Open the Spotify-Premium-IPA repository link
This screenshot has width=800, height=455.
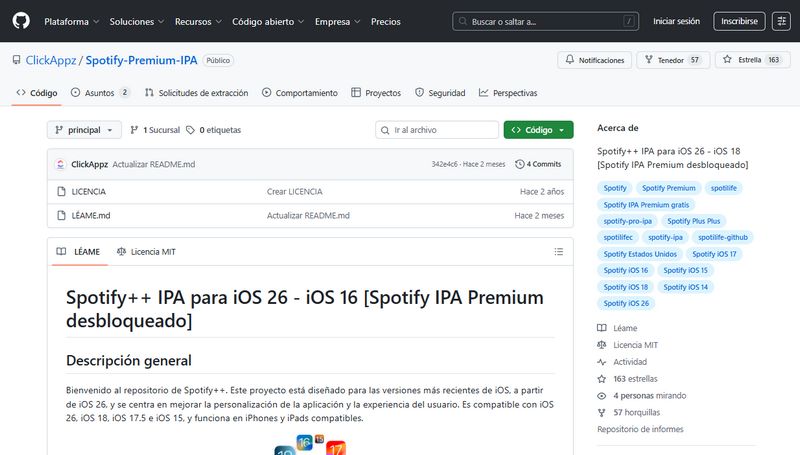click(141, 60)
